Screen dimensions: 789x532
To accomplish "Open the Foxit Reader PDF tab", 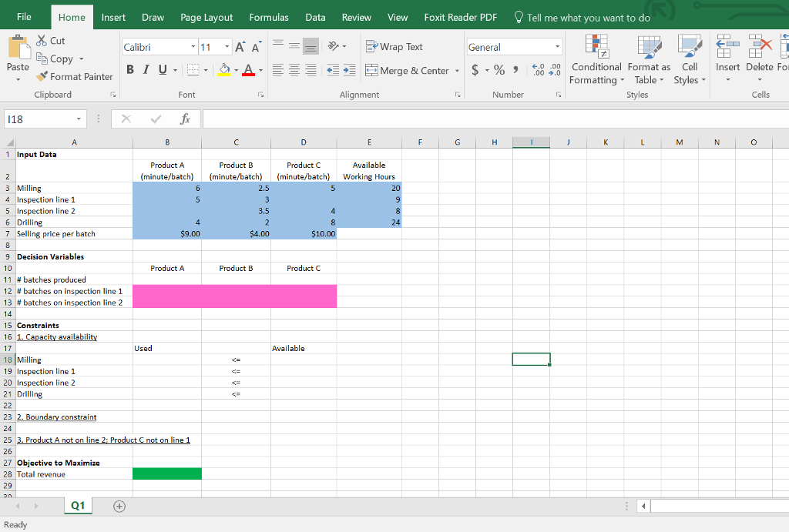I will click(x=461, y=17).
